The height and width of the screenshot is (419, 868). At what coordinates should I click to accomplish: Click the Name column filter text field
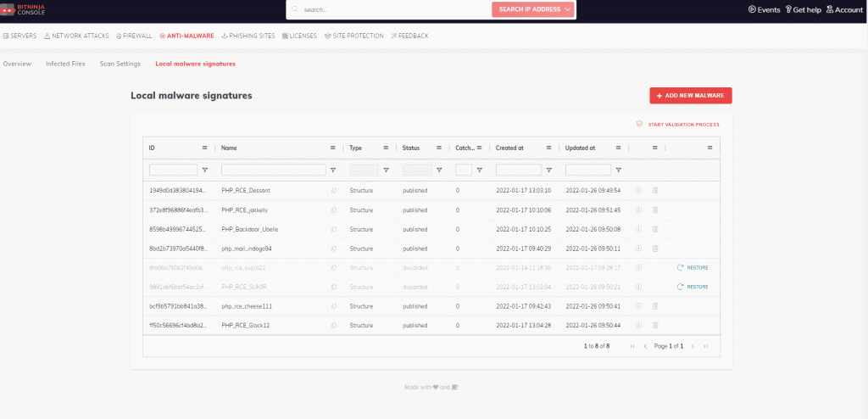click(273, 170)
